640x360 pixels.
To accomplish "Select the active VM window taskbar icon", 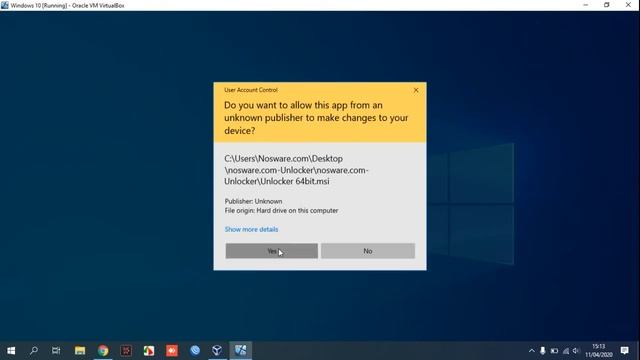I will (240, 351).
